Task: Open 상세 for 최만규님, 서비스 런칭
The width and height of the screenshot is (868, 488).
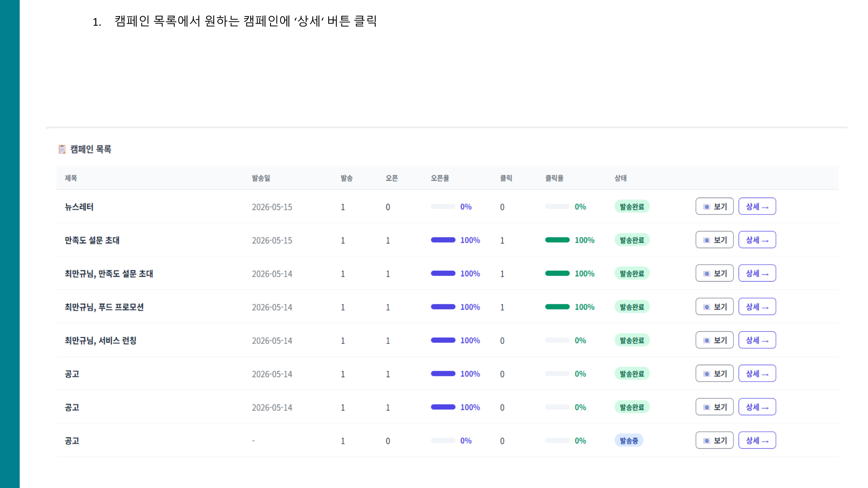Action: (x=757, y=340)
